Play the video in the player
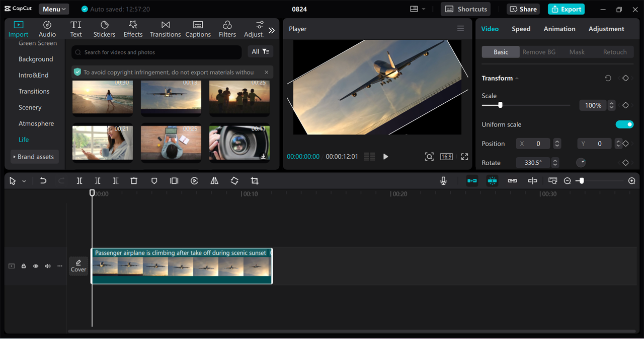The height and width of the screenshot is (339, 644). pos(385,157)
